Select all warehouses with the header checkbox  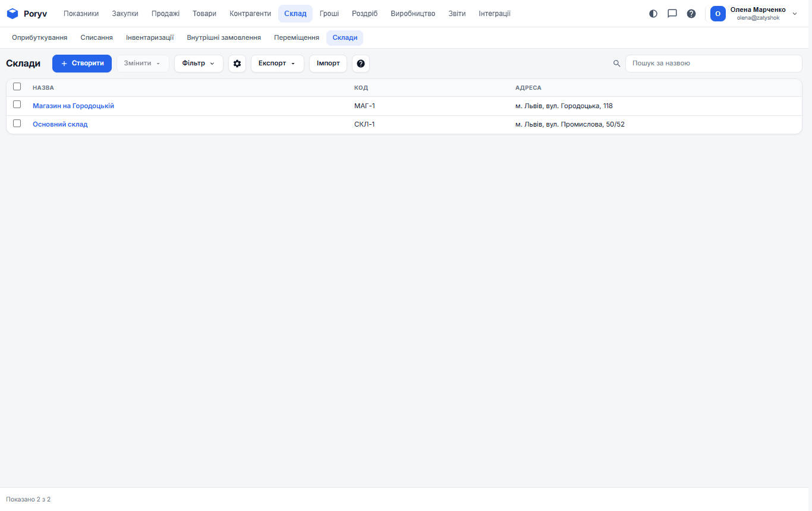point(17,87)
